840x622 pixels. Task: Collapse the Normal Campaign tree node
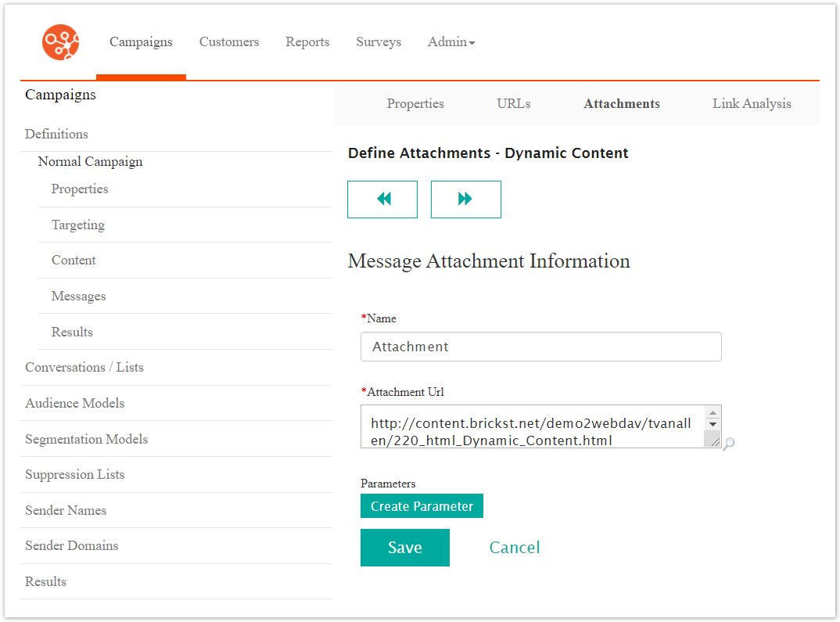coord(90,161)
